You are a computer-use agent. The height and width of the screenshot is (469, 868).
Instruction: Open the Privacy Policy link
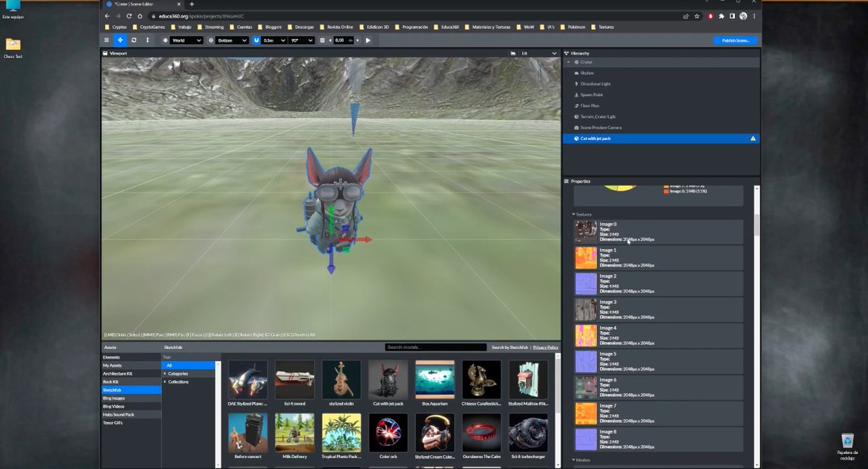coord(546,348)
